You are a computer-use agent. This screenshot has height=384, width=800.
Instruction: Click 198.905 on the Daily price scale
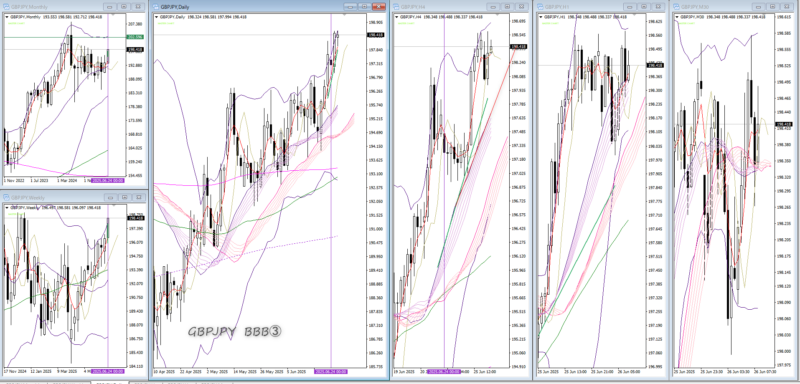click(376, 22)
